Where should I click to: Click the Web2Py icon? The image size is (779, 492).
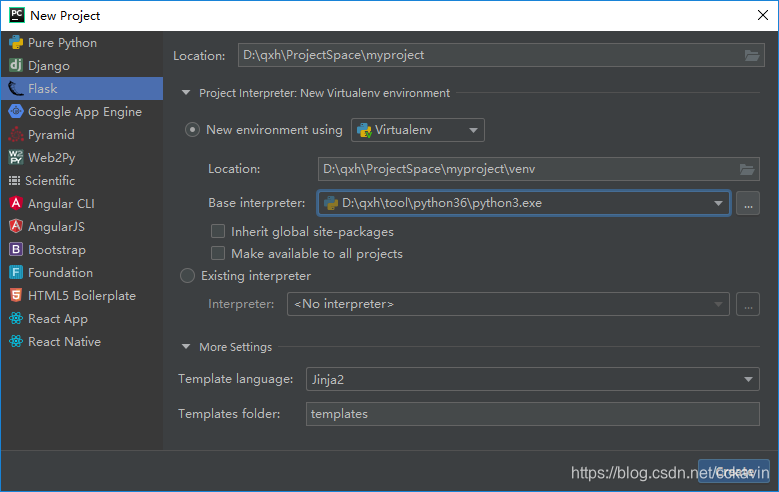point(16,158)
